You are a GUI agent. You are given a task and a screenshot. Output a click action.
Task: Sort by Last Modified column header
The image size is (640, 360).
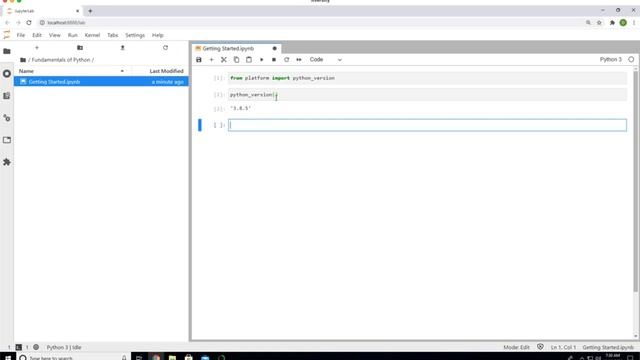[166, 71]
